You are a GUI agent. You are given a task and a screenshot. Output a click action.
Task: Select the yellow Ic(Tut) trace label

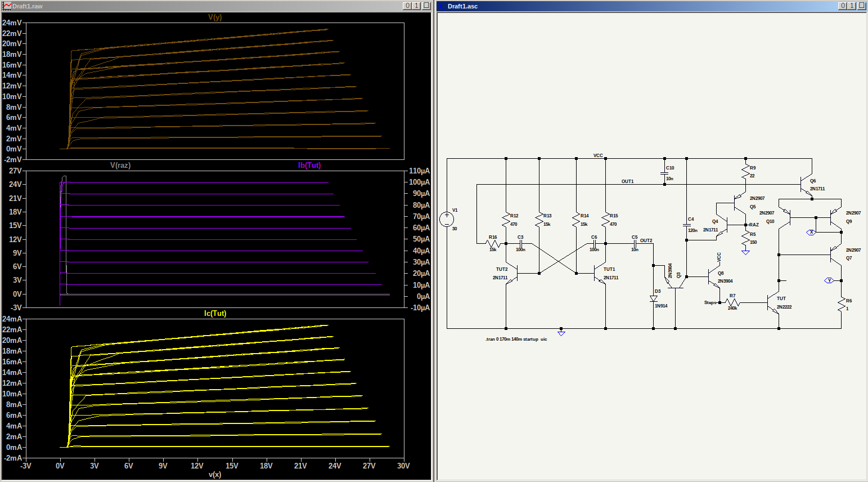pyautogui.click(x=215, y=313)
